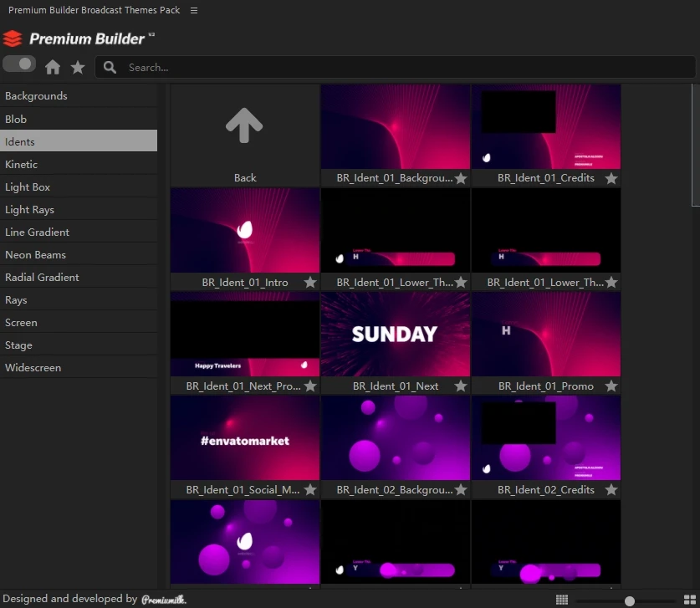Open the panel hamburger menu
The image size is (700, 608).
(x=194, y=11)
